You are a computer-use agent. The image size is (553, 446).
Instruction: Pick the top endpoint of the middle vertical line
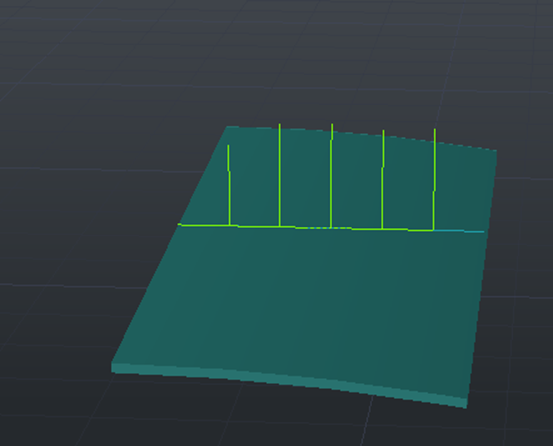pyautogui.click(x=332, y=124)
